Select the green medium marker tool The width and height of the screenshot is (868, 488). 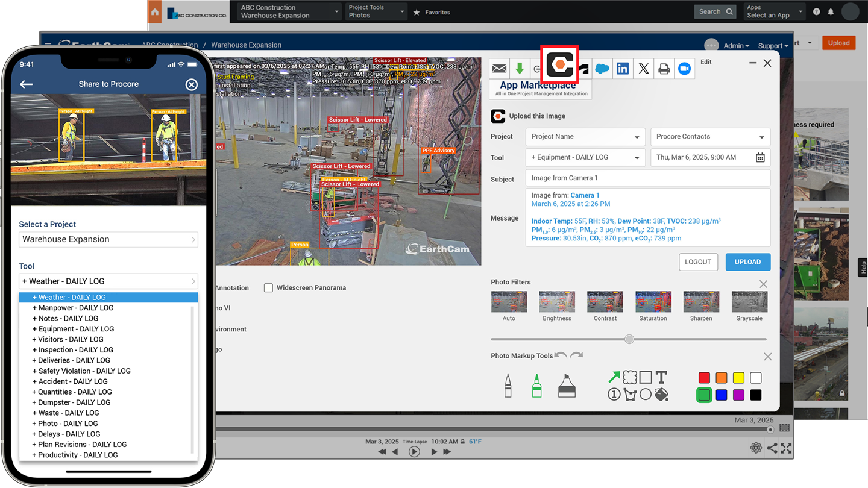tap(536, 386)
